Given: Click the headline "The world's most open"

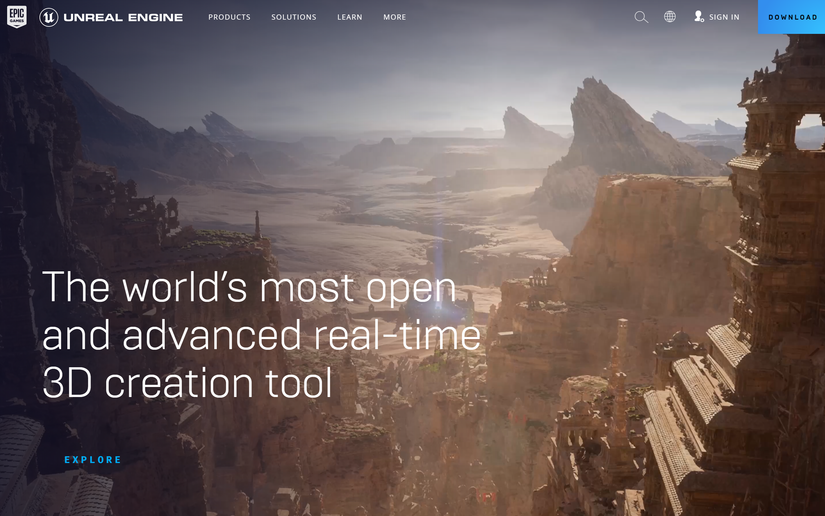Looking at the screenshot, I should pos(249,288).
